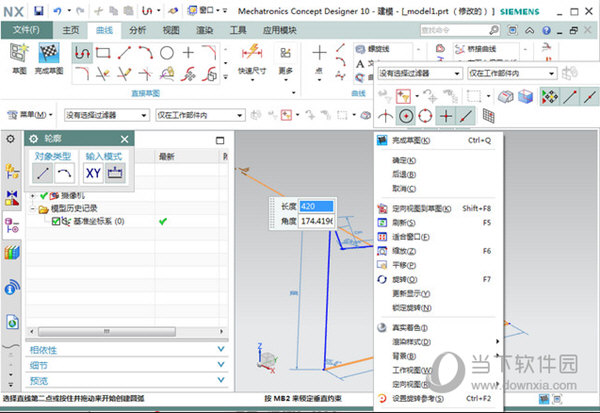The height and width of the screenshot is (413, 600).
Task: Toggle the 基准坐标系 (0) checkbox
Action: click(x=57, y=221)
